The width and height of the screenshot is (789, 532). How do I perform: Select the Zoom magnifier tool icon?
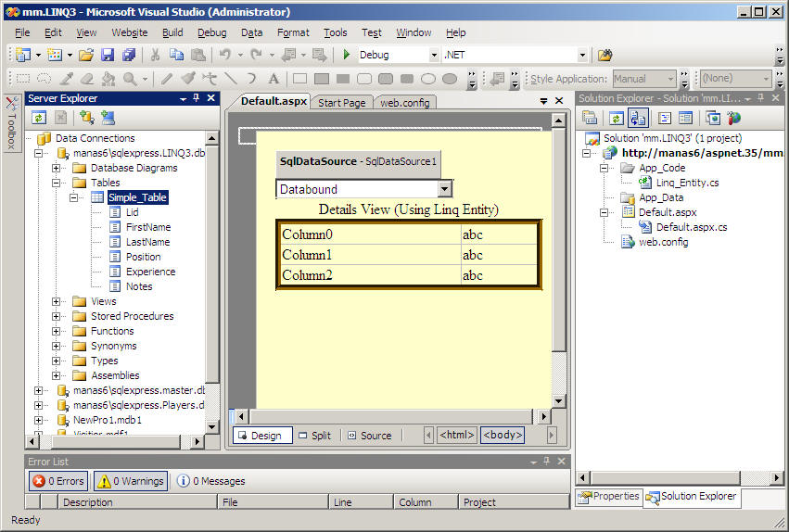click(130, 79)
